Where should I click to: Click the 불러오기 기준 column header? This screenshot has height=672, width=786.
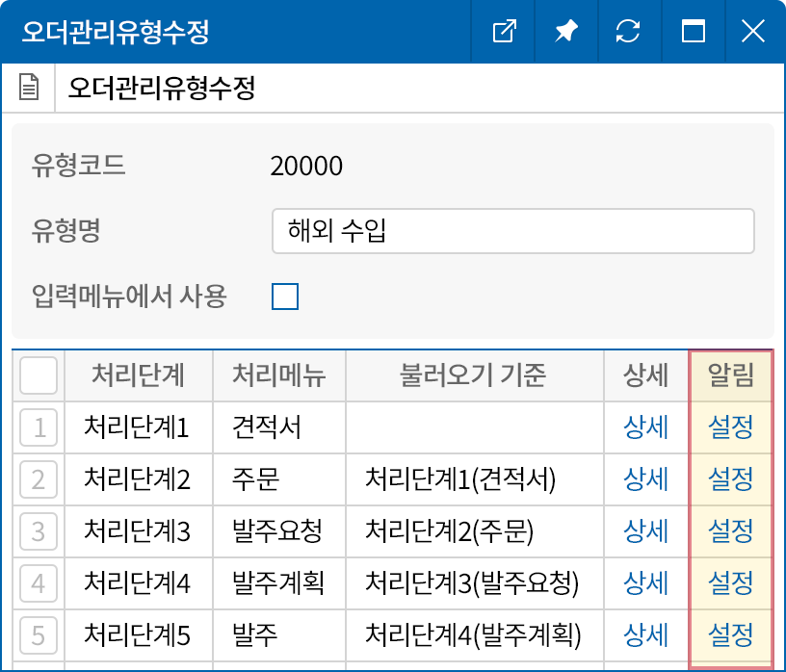pos(473,375)
